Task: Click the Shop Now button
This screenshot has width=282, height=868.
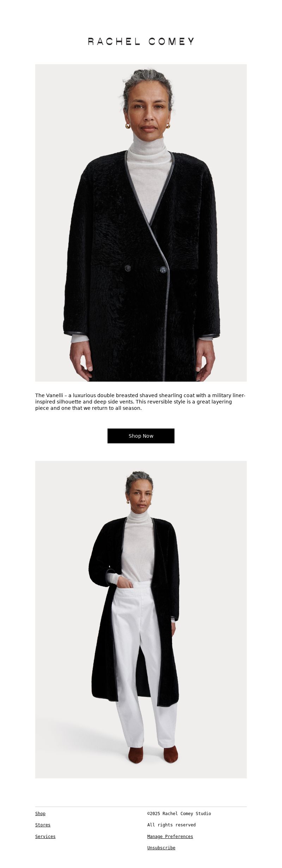Action: [141, 436]
